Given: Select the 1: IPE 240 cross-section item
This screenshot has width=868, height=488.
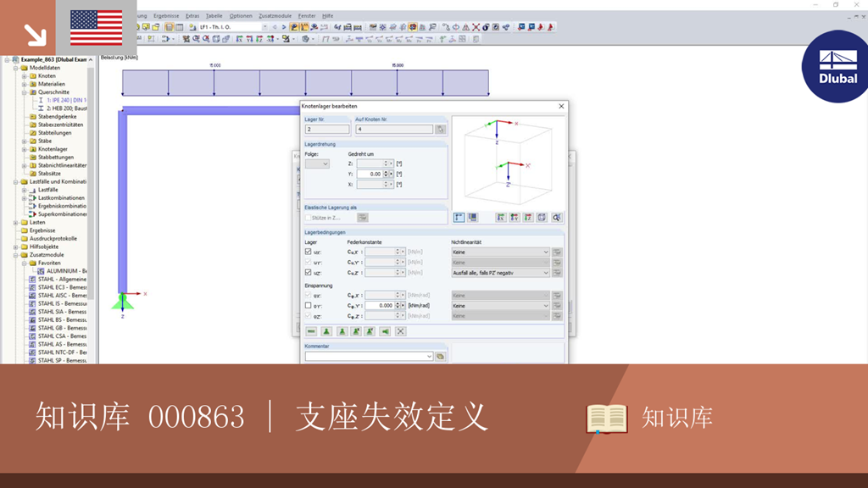Looking at the screenshot, I should click(x=66, y=100).
